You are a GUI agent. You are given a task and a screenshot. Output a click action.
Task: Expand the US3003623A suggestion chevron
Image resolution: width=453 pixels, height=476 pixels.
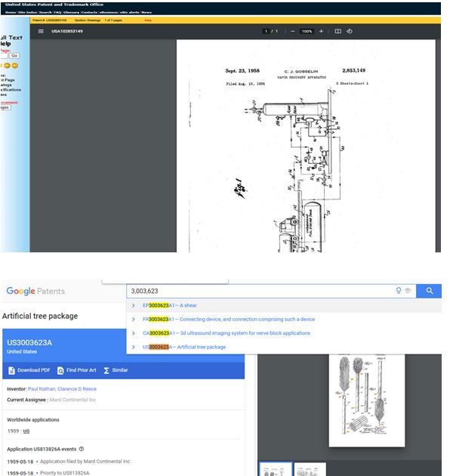[134, 347]
